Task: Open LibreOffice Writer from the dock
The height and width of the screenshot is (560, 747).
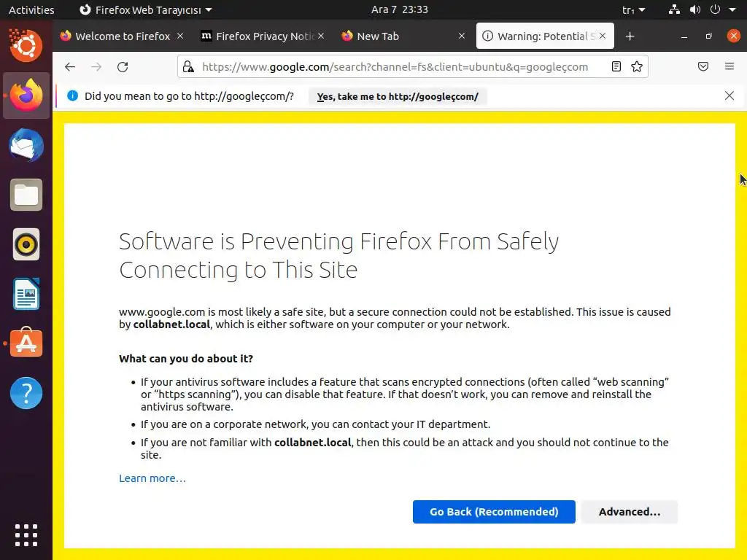Action: [x=26, y=295]
